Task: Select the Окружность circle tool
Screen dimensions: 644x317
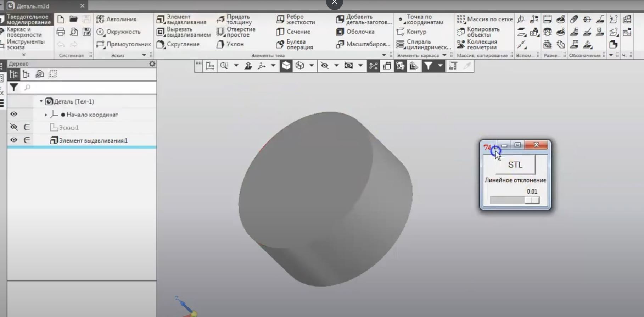Action: (x=118, y=32)
